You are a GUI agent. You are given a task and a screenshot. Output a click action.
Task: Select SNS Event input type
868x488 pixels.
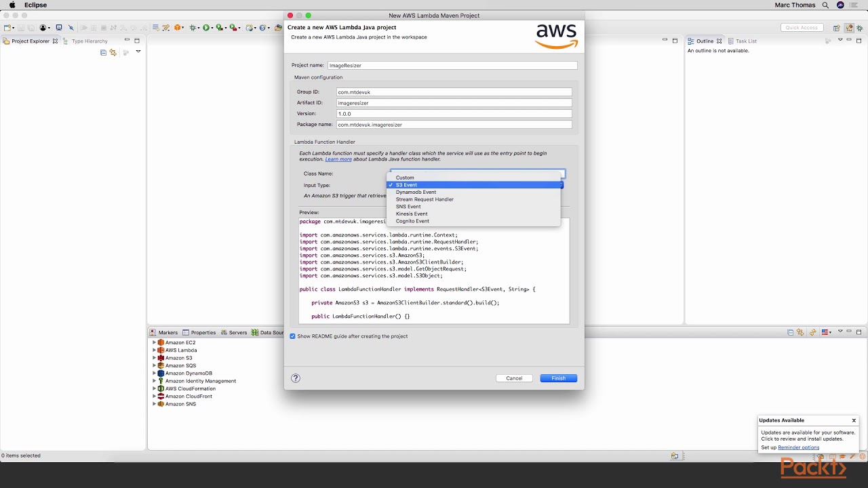[473, 207]
